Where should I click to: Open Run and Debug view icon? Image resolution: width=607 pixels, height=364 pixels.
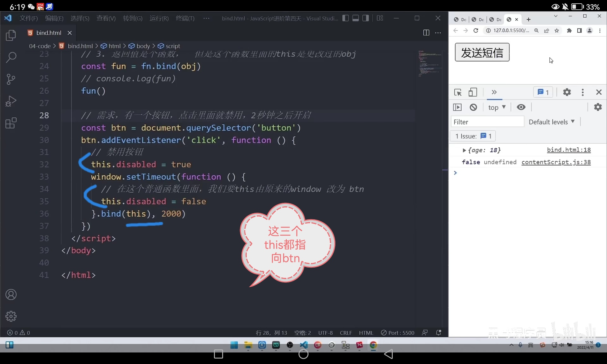click(11, 101)
